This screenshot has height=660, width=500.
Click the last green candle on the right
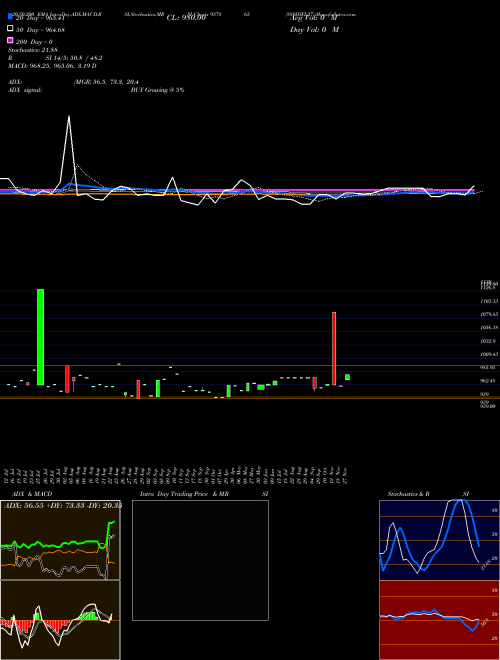pos(347,377)
